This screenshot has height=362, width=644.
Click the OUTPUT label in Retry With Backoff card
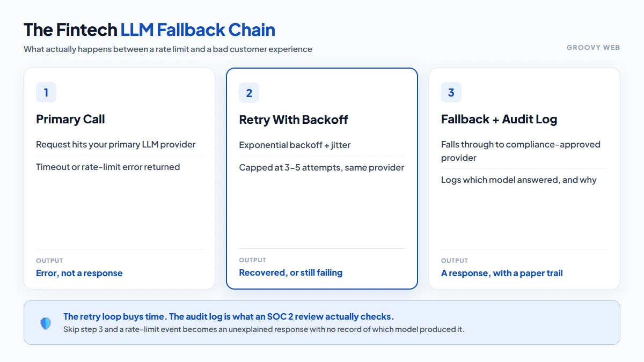(x=252, y=260)
